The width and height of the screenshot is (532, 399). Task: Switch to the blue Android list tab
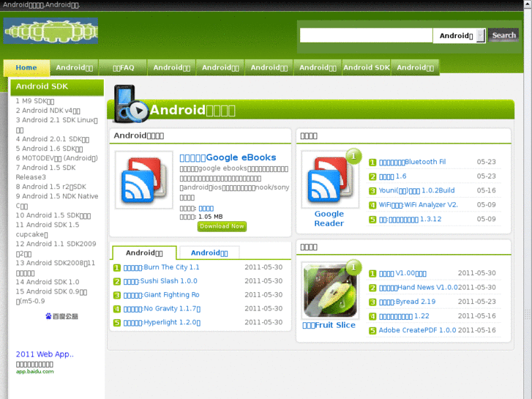pyautogui.click(x=209, y=253)
